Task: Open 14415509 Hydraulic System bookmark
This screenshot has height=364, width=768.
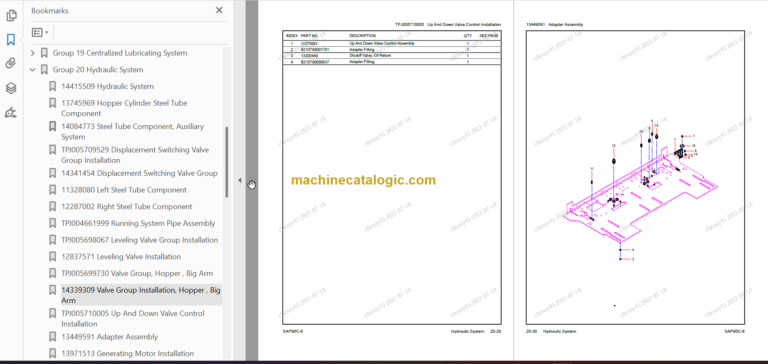Action: (107, 86)
